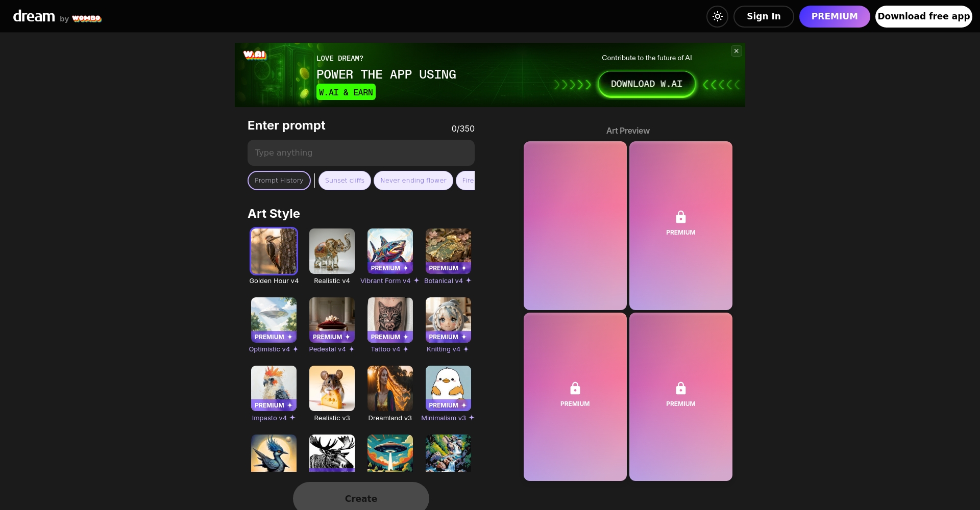Apply the Never ending flower suggestion
Image resolution: width=980 pixels, height=510 pixels.
pyautogui.click(x=413, y=181)
